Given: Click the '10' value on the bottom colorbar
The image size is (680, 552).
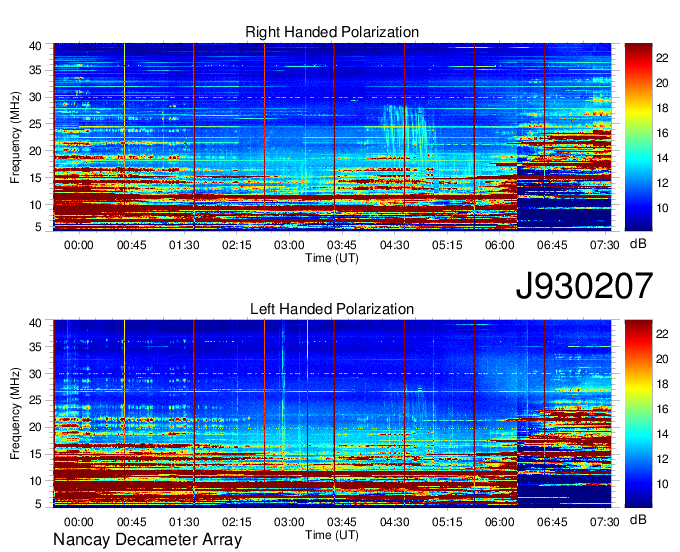Looking at the screenshot, I should (662, 484).
